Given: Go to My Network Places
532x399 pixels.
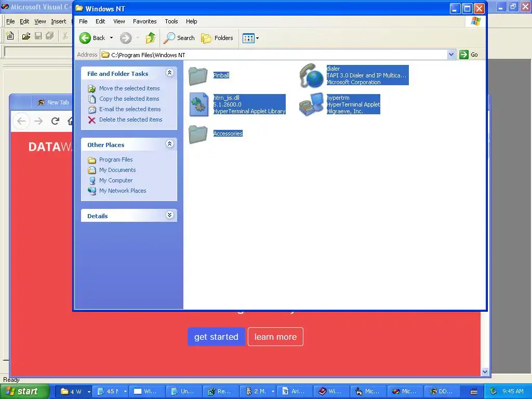Looking at the screenshot, I should click(x=123, y=191).
